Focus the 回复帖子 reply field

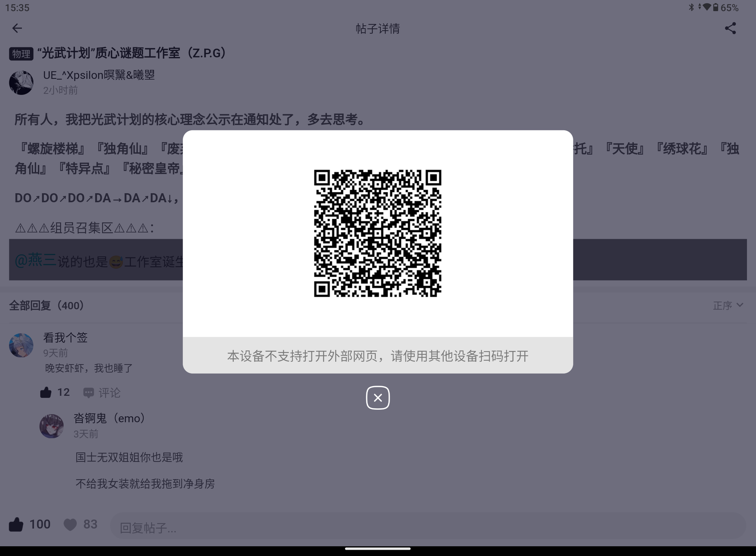pyautogui.click(x=428, y=526)
